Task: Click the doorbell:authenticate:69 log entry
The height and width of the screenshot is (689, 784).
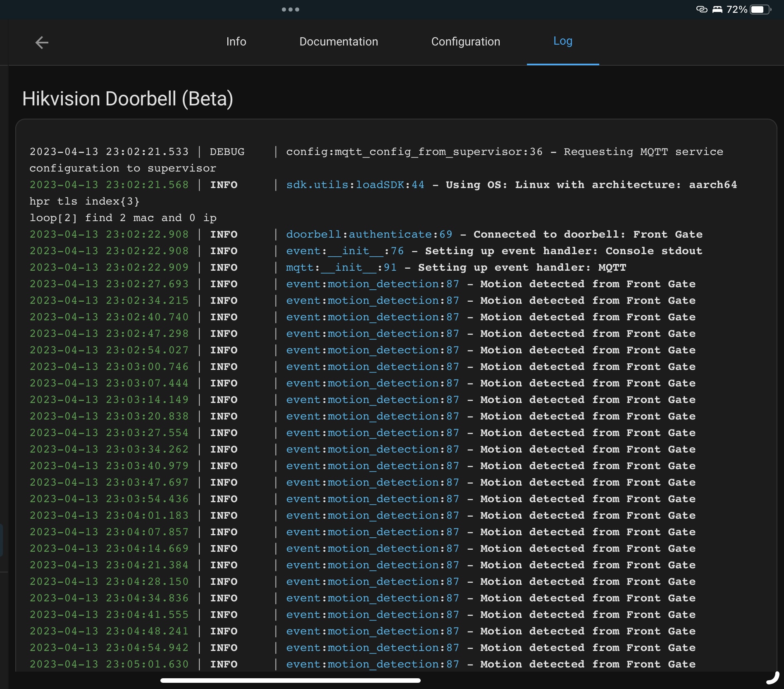Action: pyautogui.click(x=366, y=234)
